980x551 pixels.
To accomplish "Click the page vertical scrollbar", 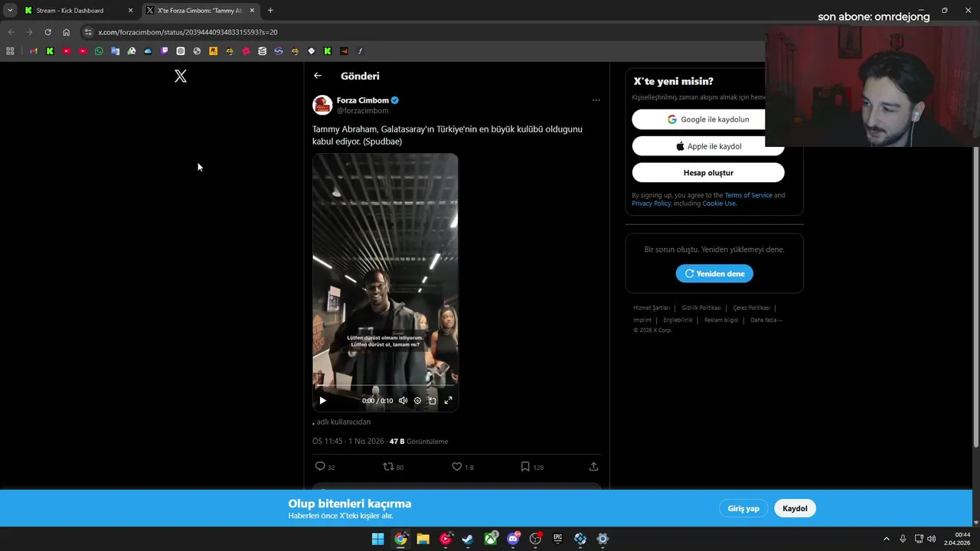I will pyautogui.click(x=975, y=295).
